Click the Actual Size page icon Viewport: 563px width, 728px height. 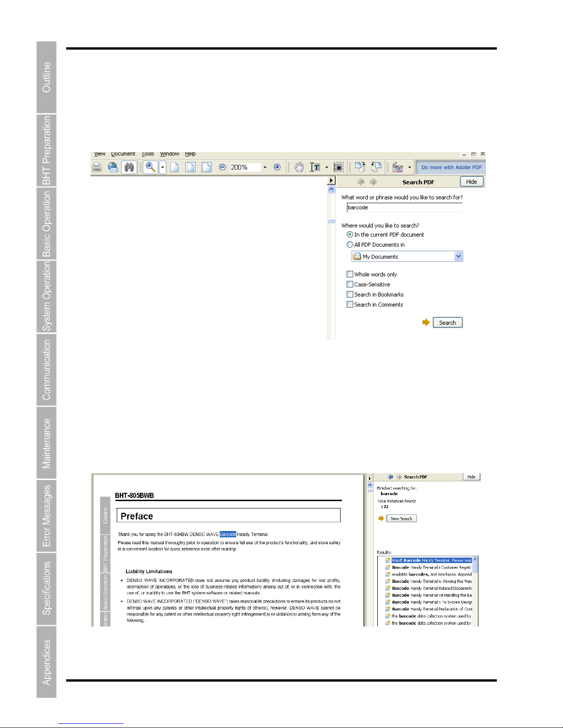[x=174, y=167]
